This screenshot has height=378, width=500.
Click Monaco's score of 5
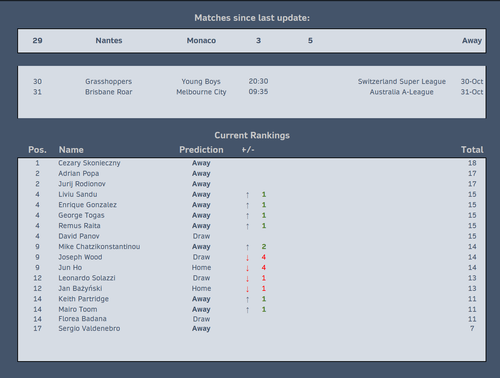coord(310,41)
